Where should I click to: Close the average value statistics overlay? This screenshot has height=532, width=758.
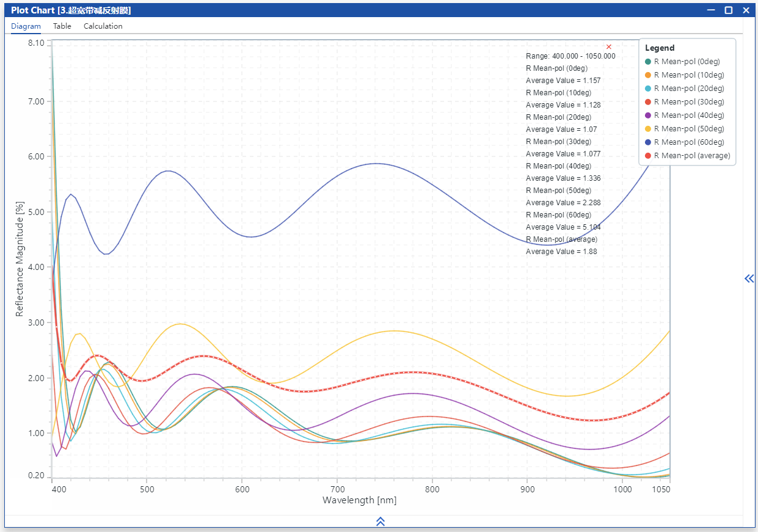(x=608, y=47)
